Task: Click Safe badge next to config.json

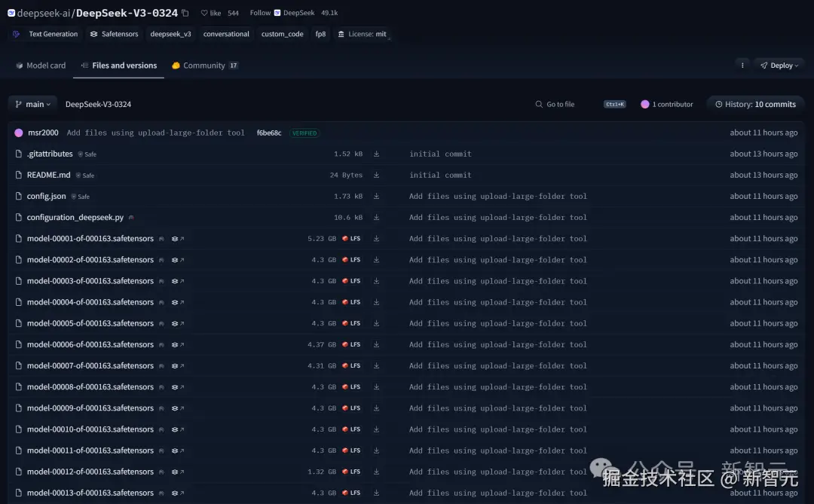Action: (x=81, y=197)
